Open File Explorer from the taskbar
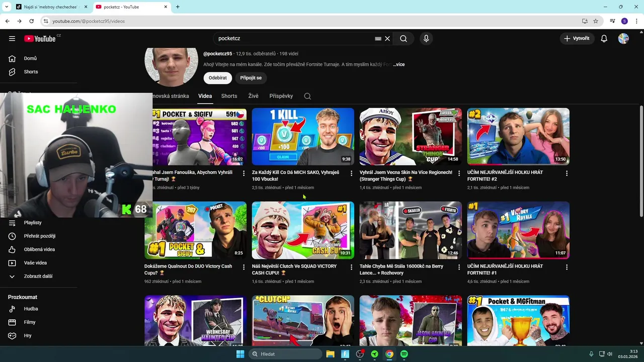The width and height of the screenshot is (644, 362). 330,354
